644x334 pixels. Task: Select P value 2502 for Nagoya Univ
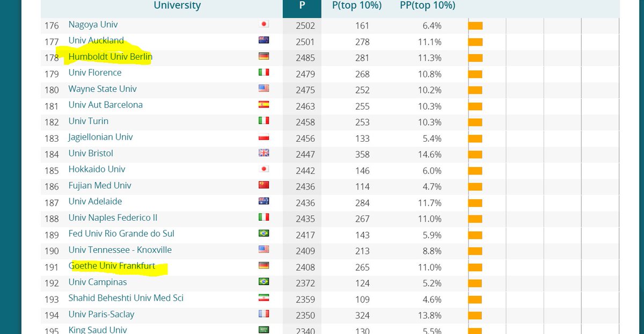coord(305,26)
